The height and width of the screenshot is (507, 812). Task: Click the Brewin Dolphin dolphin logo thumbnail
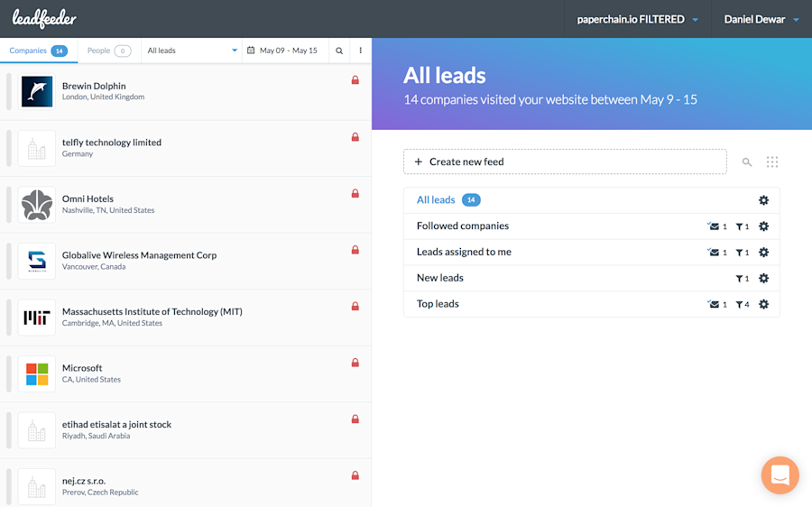pyautogui.click(x=37, y=92)
